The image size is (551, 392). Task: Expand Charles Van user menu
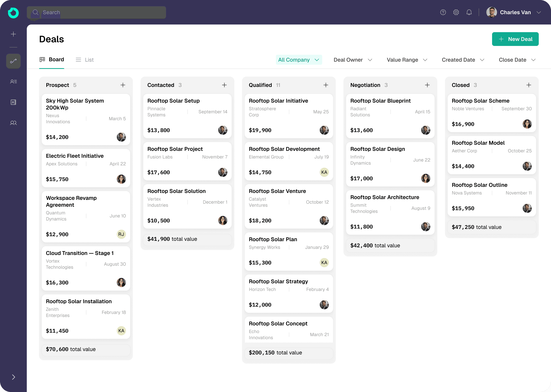click(538, 12)
